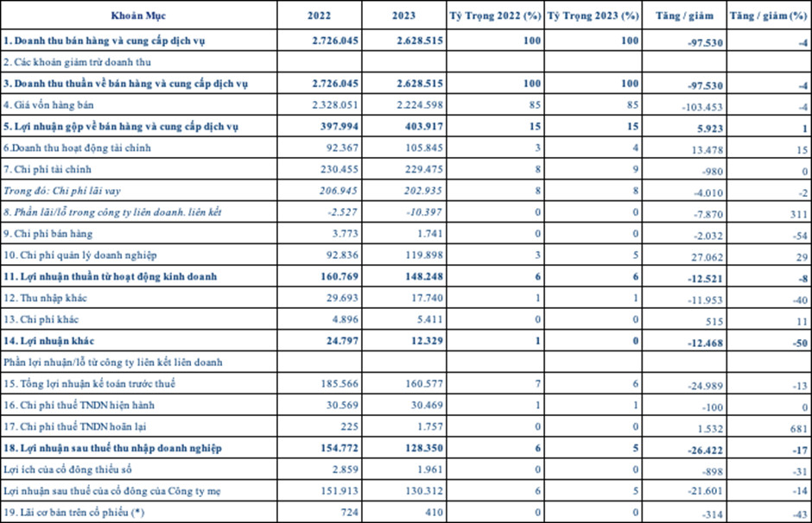The height and width of the screenshot is (523, 812).
Task: Click "10. Chi phí quản lý doanh nghiệp" label
Action: [79, 255]
